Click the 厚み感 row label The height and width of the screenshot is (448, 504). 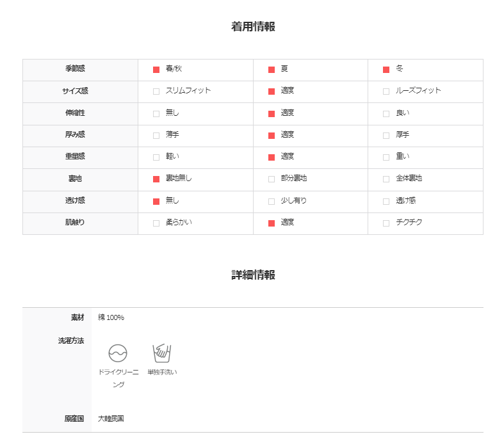(x=75, y=134)
